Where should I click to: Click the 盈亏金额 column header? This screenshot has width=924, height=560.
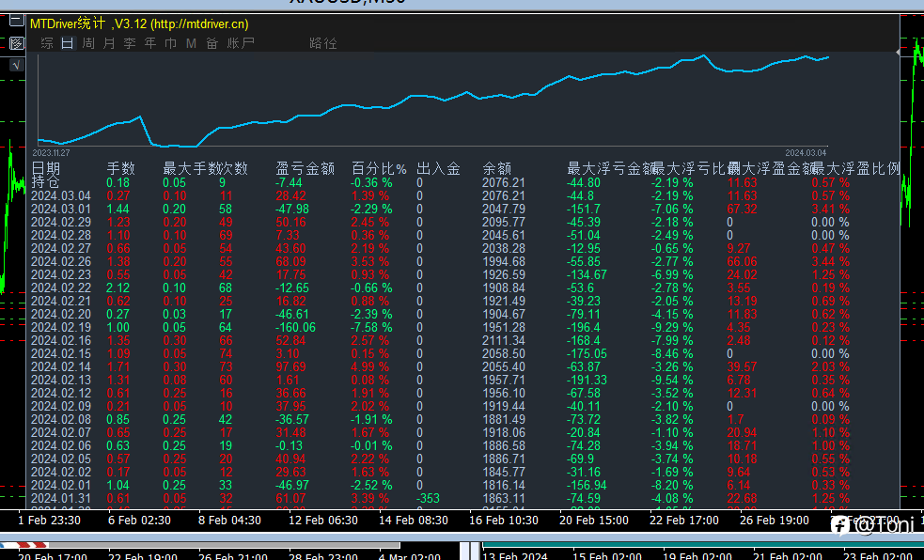click(305, 168)
